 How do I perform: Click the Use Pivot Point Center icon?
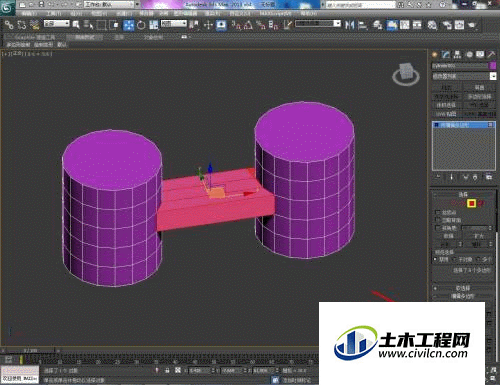tap(194, 25)
